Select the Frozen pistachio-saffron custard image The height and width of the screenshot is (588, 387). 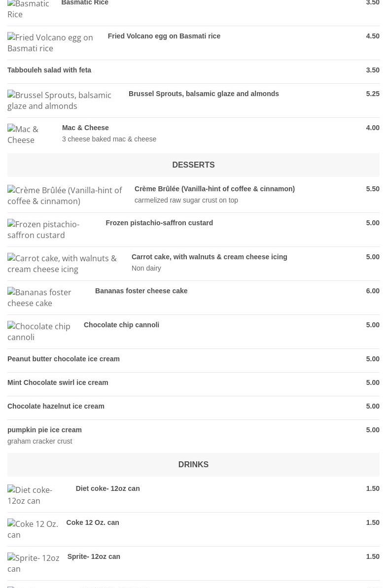[x=53, y=230]
